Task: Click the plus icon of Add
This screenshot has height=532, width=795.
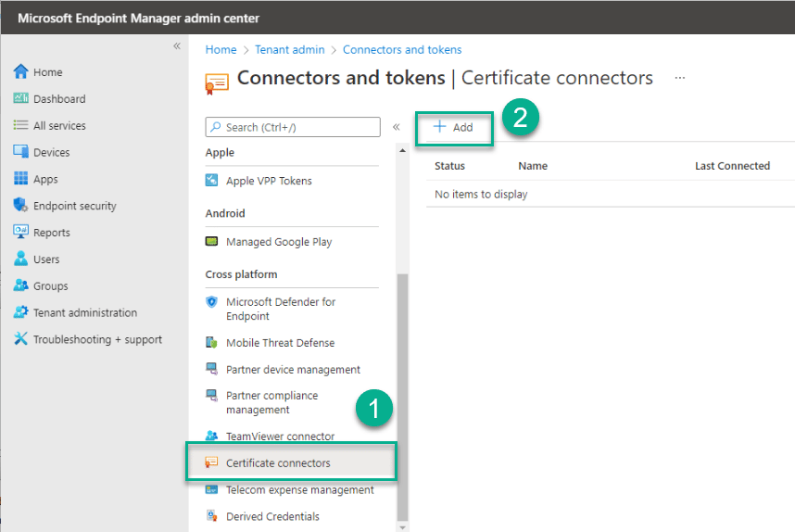Action: (439, 126)
